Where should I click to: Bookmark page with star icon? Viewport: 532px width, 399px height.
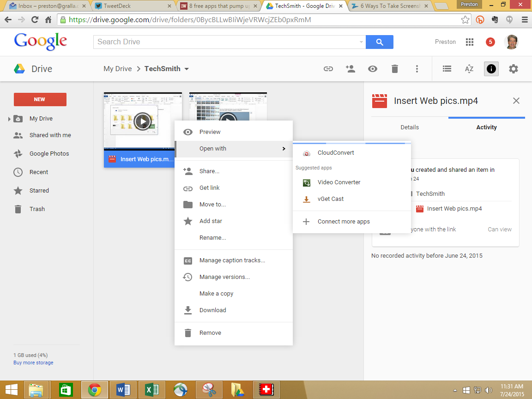(x=465, y=20)
